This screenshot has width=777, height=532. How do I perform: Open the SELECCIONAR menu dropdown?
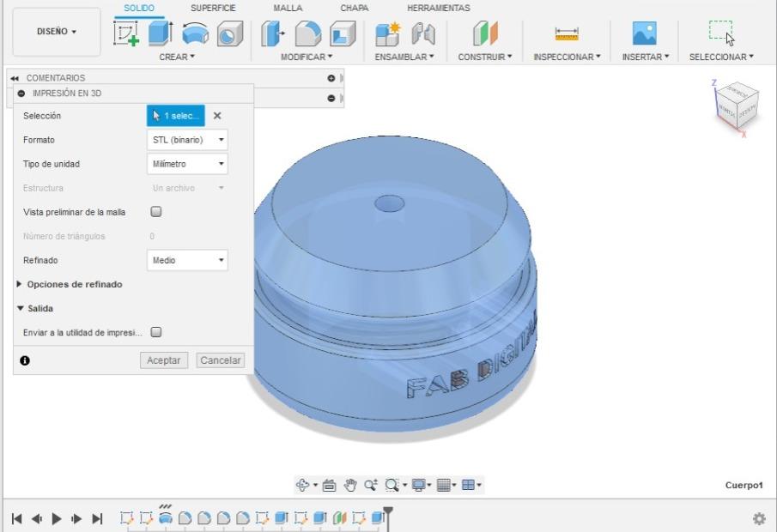pyautogui.click(x=721, y=57)
